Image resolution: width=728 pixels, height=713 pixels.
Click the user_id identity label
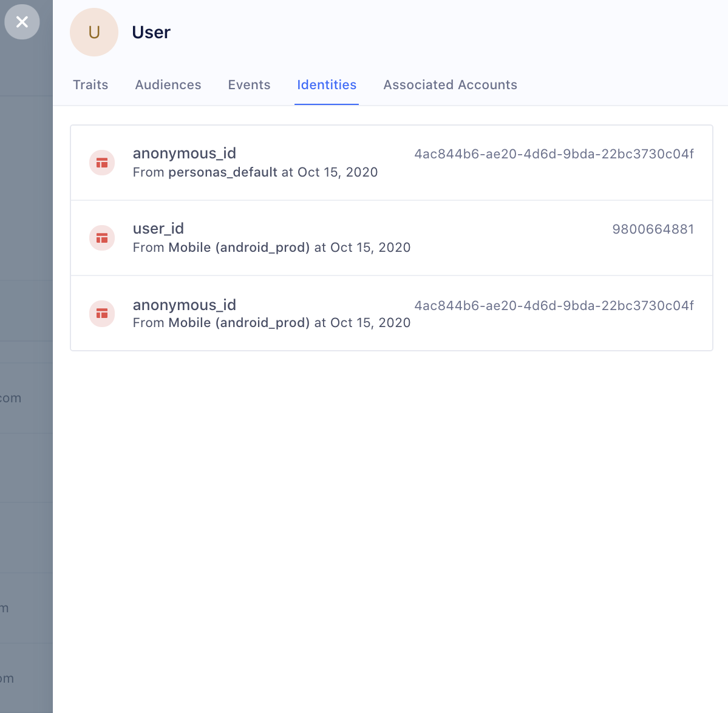[158, 229]
